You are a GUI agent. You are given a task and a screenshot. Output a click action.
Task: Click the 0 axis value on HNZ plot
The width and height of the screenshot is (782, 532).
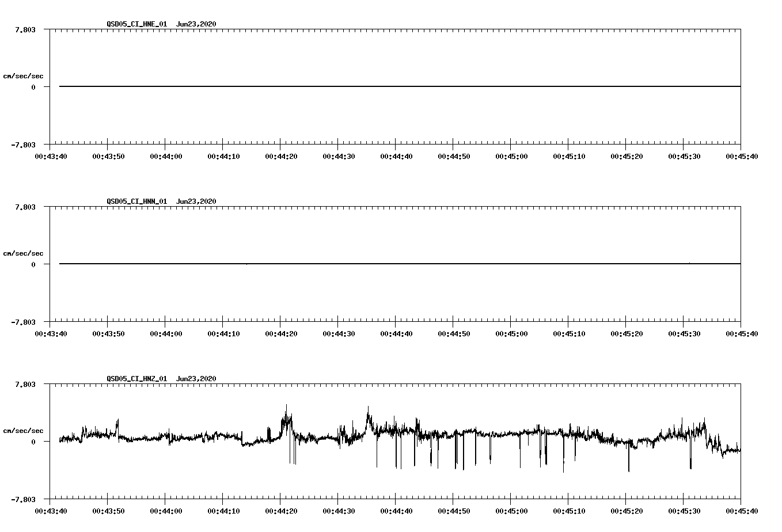[x=33, y=442]
